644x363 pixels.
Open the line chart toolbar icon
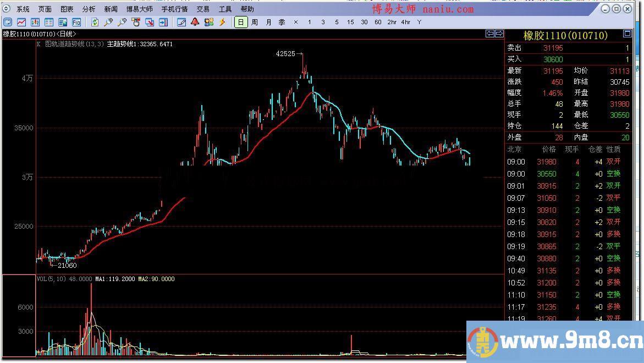click(x=21, y=22)
